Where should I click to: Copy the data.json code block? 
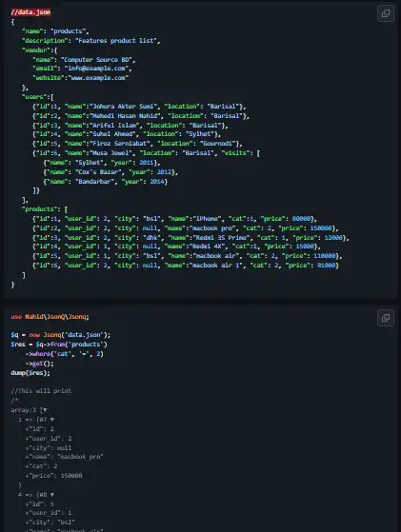point(386,13)
